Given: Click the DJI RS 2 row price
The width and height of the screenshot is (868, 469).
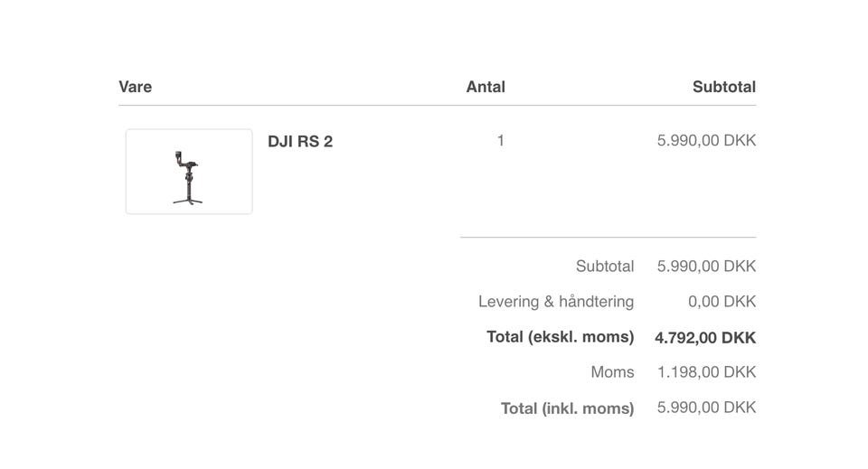Looking at the screenshot, I should [x=706, y=141].
